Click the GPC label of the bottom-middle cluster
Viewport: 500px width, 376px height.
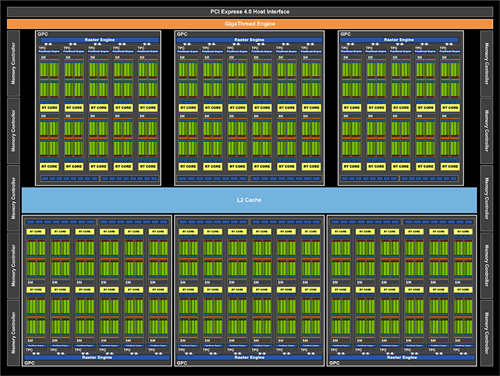point(182,363)
